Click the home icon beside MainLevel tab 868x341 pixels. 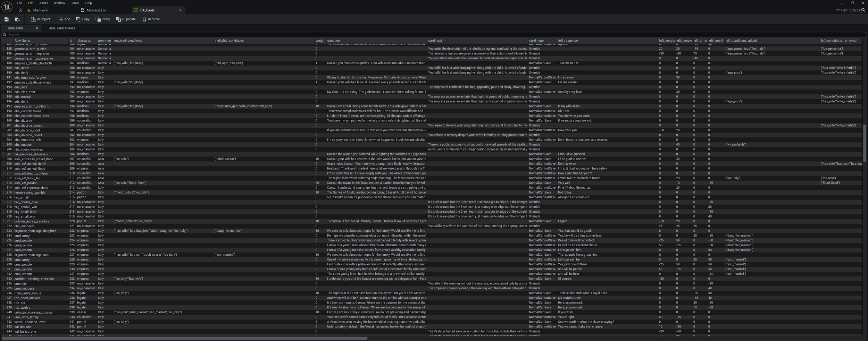(x=20, y=10)
